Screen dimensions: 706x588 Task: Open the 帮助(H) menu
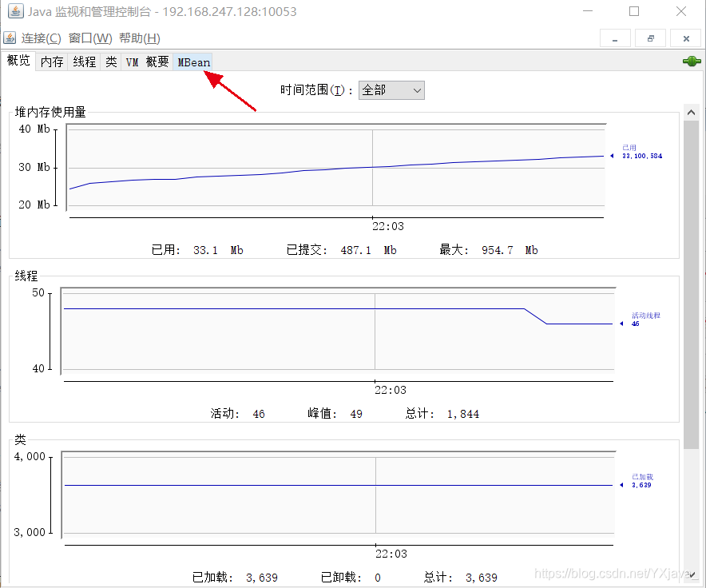(x=140, y=38)
